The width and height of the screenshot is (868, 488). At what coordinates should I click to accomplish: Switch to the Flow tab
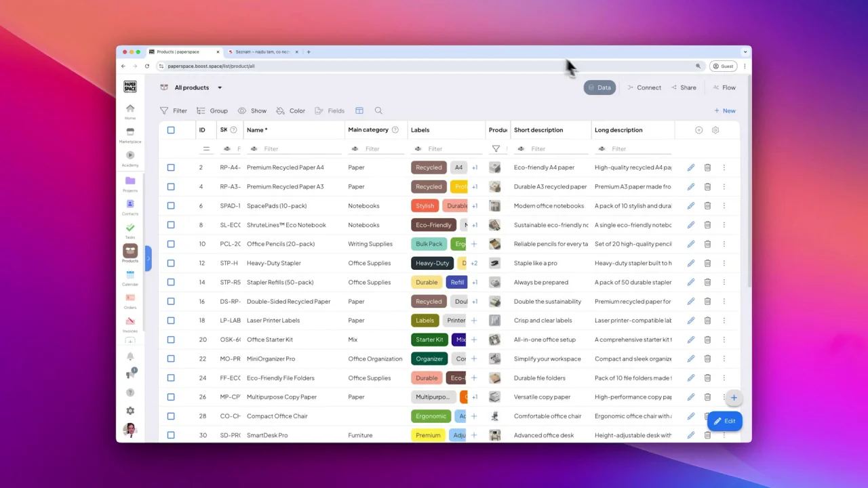coord(724,87)
